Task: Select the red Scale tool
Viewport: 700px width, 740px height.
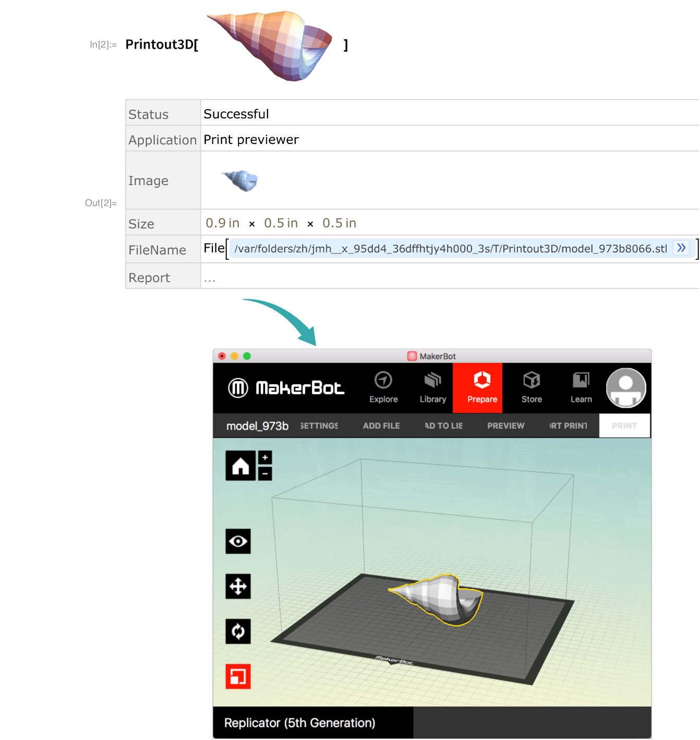Action: 238,676
